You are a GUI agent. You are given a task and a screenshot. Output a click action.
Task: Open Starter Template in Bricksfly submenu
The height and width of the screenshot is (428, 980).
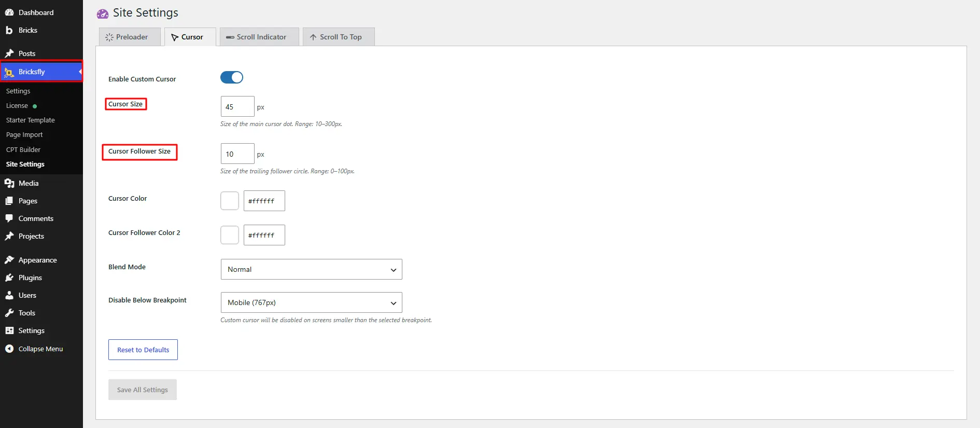click(31, 120)
